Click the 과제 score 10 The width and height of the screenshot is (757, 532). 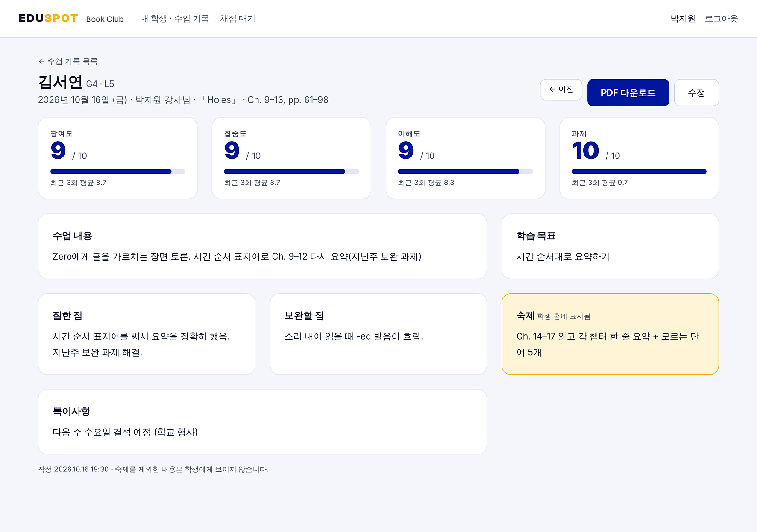point(585,151)
